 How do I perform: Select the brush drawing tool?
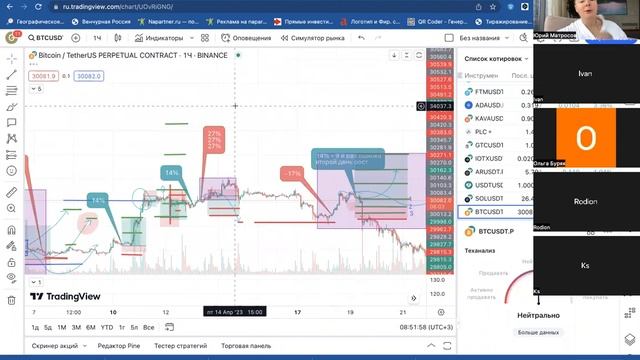(x=11, y=107)
